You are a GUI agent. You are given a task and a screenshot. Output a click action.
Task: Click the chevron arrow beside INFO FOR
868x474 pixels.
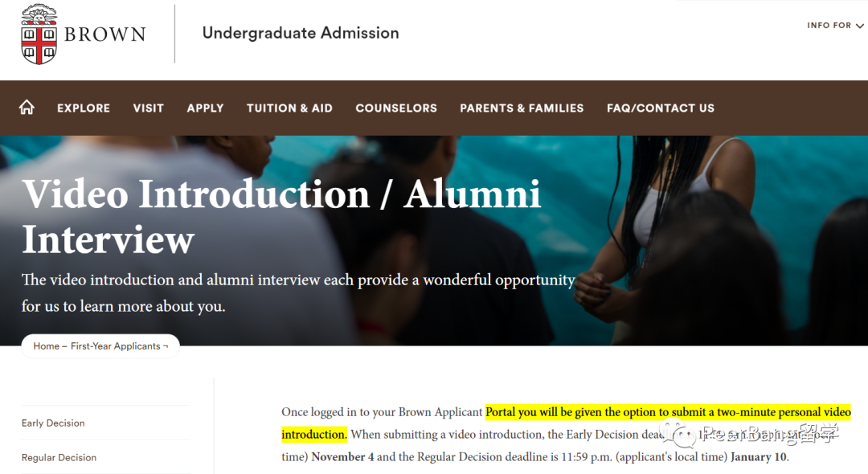860,27
